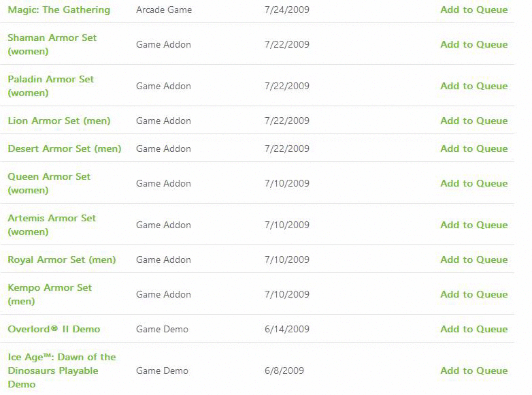
Task: Open Royal Armor Set (men) link
Action: pos(62,260)
